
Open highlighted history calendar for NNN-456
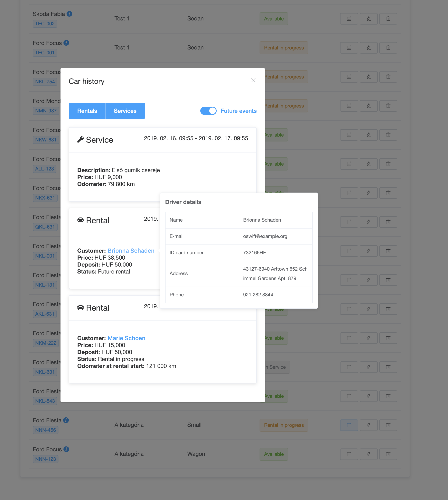(x=349, y=425)
